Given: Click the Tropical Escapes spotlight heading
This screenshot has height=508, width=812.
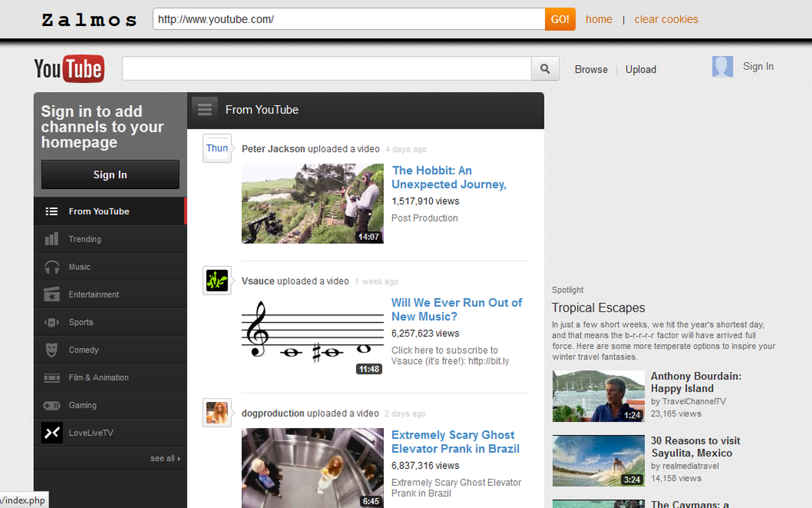Looking at the screenshot, I should 598,308.
